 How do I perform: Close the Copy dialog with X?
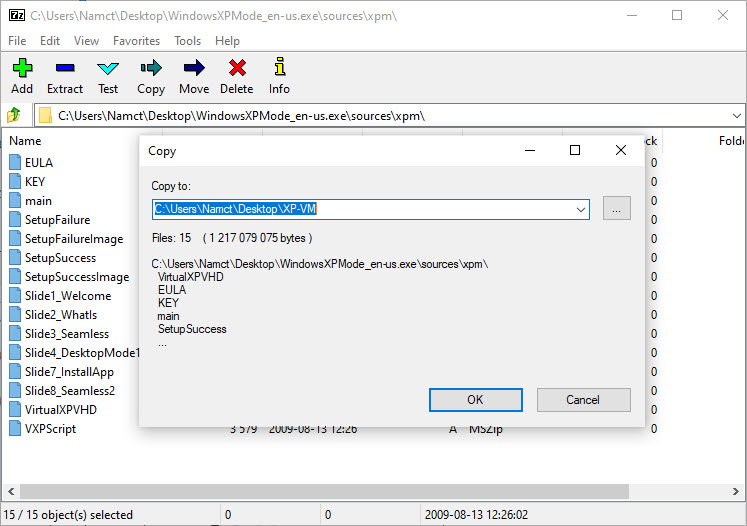pos(620,151)
